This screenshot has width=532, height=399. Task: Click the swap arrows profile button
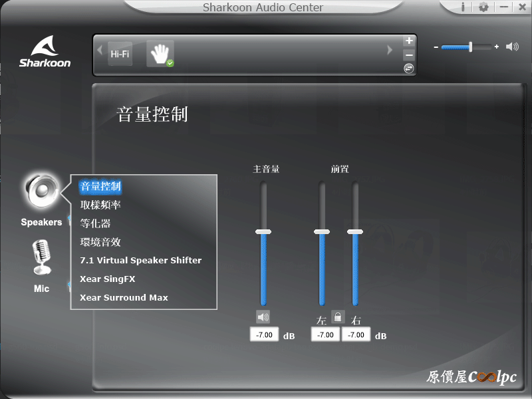pyautogui.click(x=409, y=68)
